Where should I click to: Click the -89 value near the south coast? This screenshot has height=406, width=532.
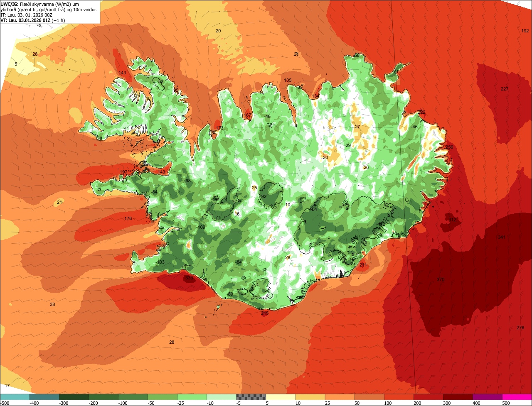click(230, 294)
